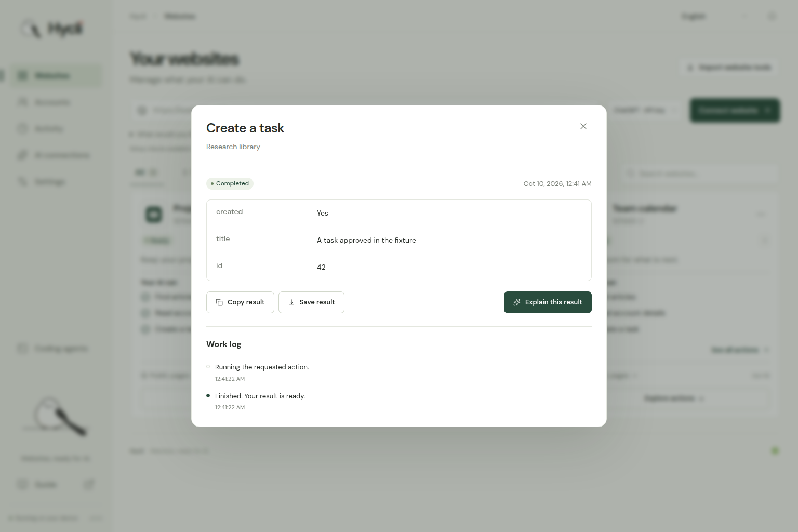Select the value 'Yes' in created row
Screen dimensions: 798x532
pyautogui.click(x=323, y=213)
